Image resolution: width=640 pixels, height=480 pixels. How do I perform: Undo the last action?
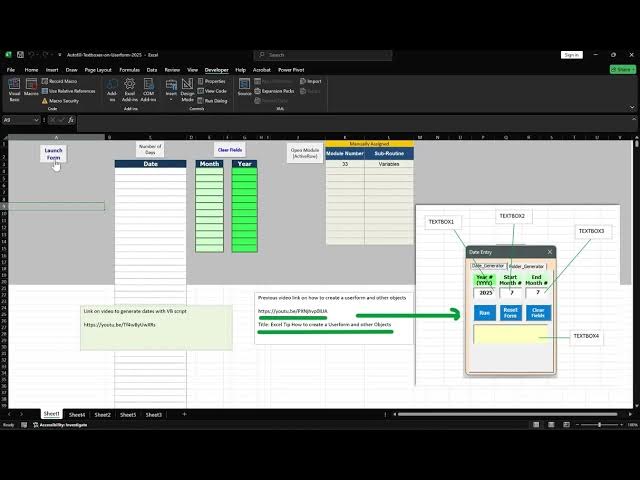tap(31, 55)
